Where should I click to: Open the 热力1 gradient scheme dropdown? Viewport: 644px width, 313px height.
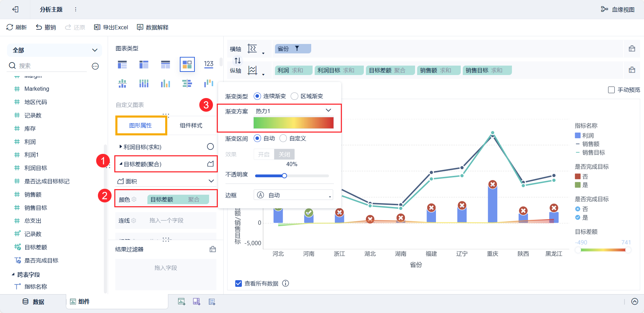(x=293, y=111)
